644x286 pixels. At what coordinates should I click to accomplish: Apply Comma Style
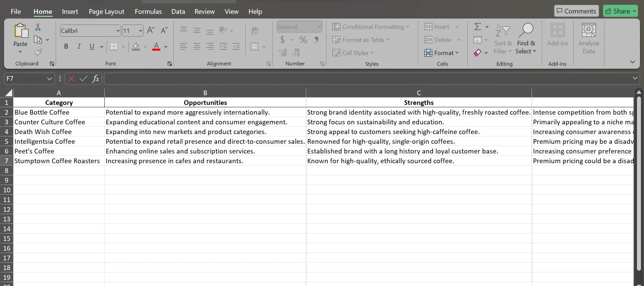coord(316,40)
